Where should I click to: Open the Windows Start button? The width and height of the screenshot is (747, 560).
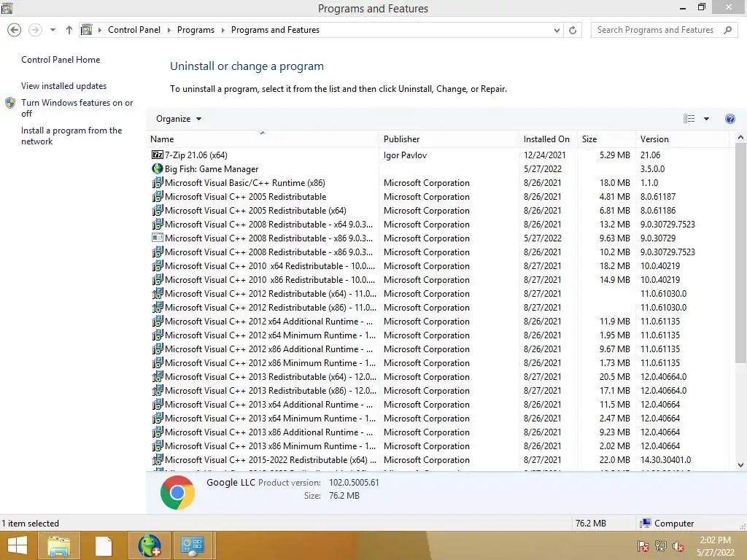point(18,545)
